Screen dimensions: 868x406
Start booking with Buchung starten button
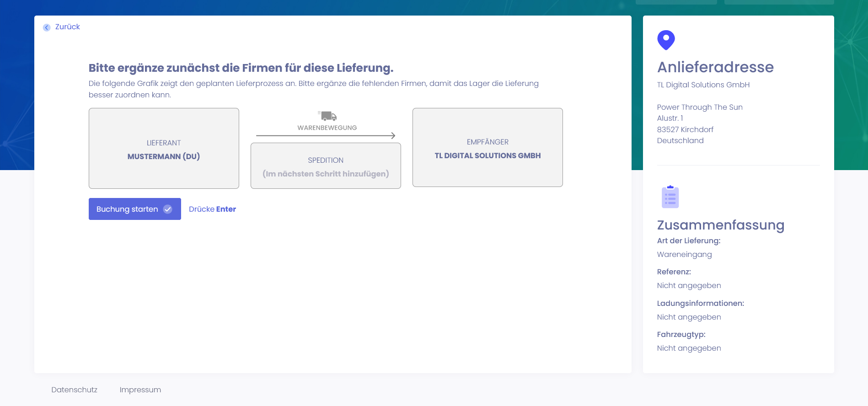(x=134, y=209)
